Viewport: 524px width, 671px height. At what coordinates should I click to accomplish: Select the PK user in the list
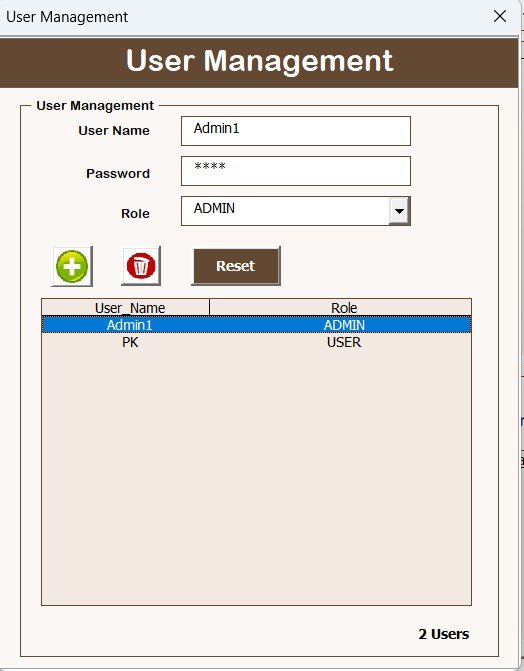coord(130,342)
